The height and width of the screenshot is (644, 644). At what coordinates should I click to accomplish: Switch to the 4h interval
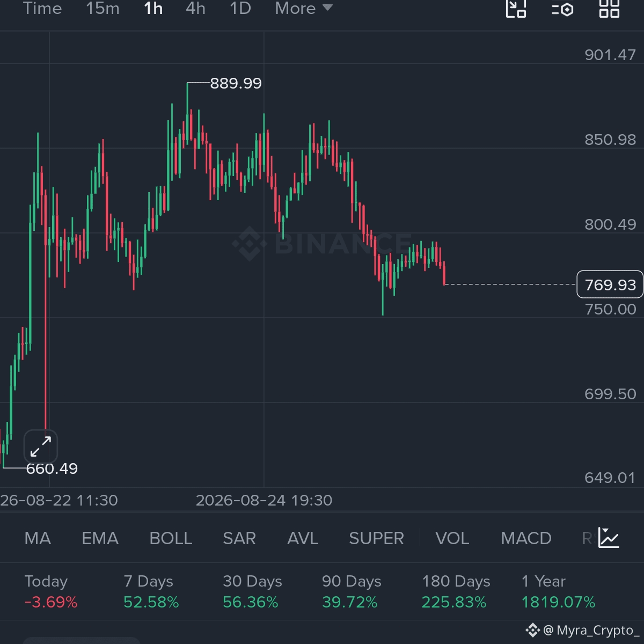coord(195,9)
